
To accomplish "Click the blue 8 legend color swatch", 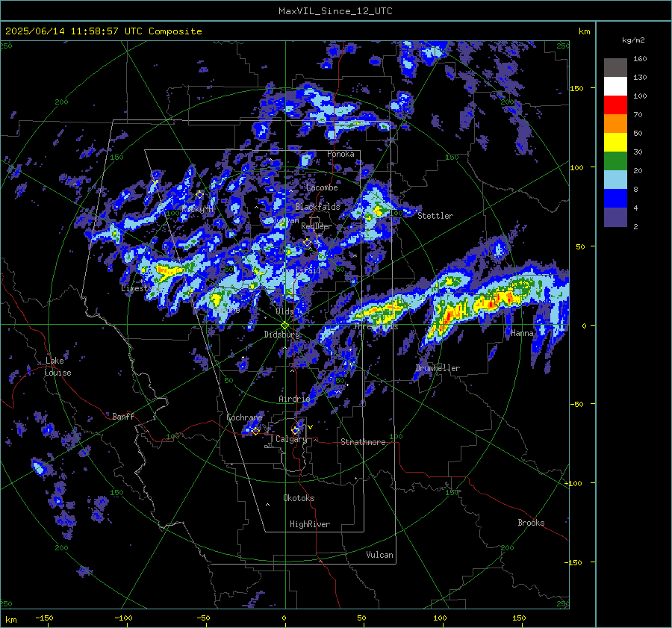I will coord(615,198).
